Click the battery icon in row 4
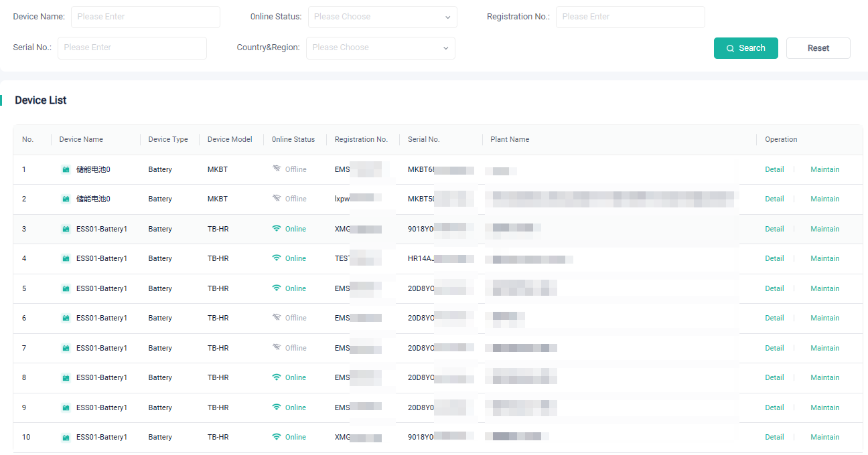 (x=66, y=259)
